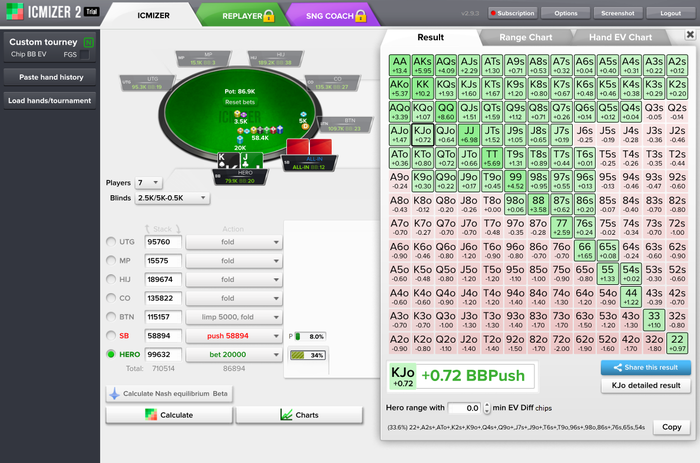Click the green N icon beside Custom tourney
The width and height of the screenshot is (700, 463).
(x=88, y=42)
